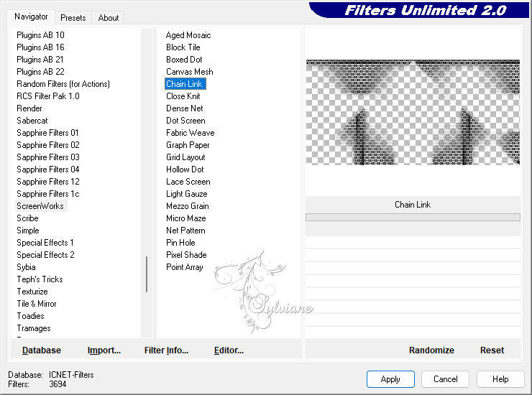This screenshot has width=532, height=395.
Task: Click Randomize
Action: pyautogui.click(x=431, y=350)
